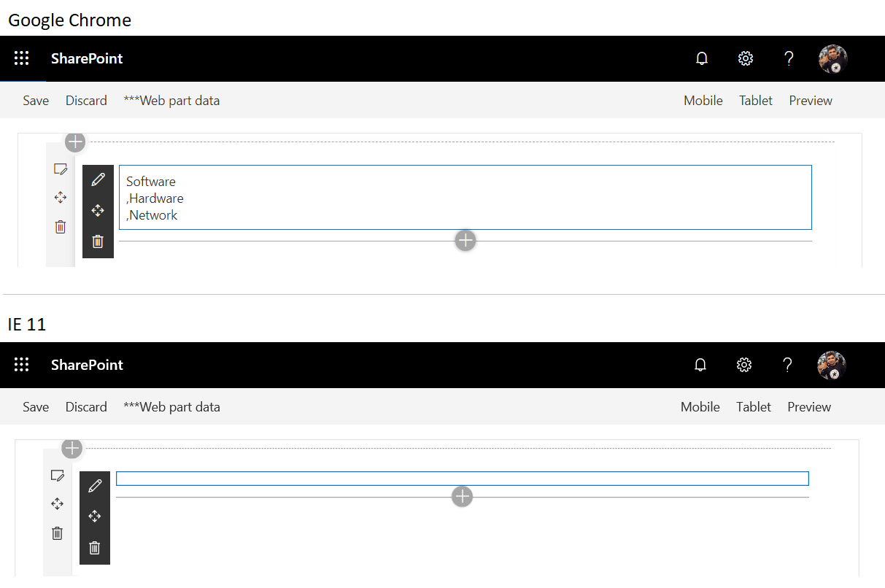Delete web part trash icon in Chrome view
The height and width of the screenshot is (588, 885).
pyautogui.click(x=98, y=241)
